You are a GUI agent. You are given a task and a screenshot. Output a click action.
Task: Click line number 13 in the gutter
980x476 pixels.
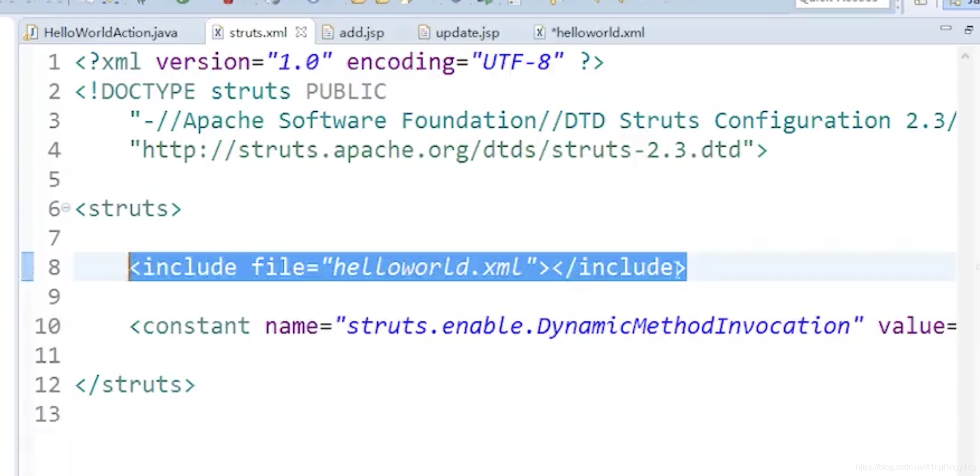tap(48, 414)
